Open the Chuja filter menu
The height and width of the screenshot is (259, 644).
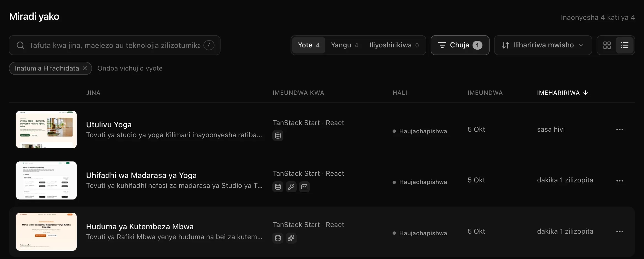460,45
